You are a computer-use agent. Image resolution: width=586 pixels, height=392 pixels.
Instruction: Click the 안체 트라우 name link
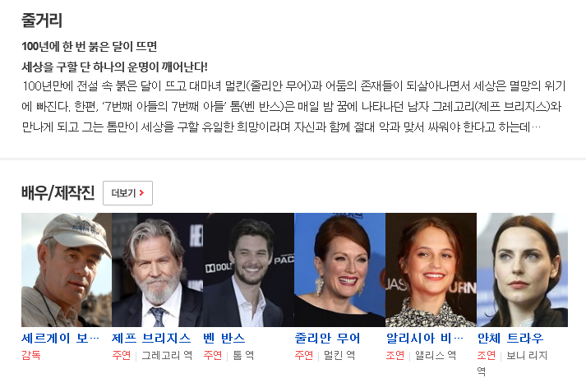point(510,339)
